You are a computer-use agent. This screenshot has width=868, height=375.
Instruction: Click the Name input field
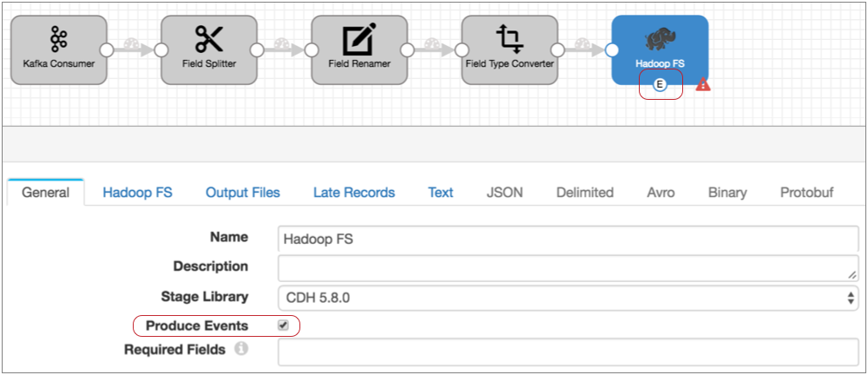click(568, 239)
